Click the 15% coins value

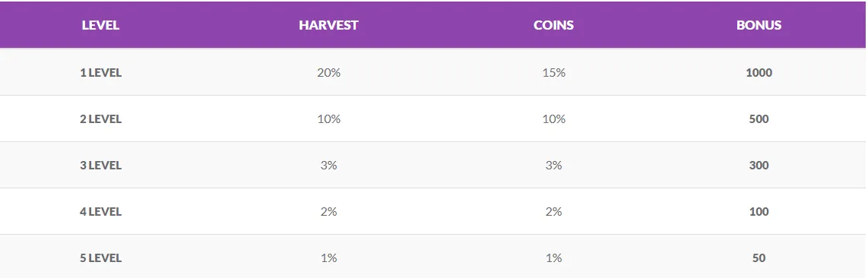[x=554, y=72]
